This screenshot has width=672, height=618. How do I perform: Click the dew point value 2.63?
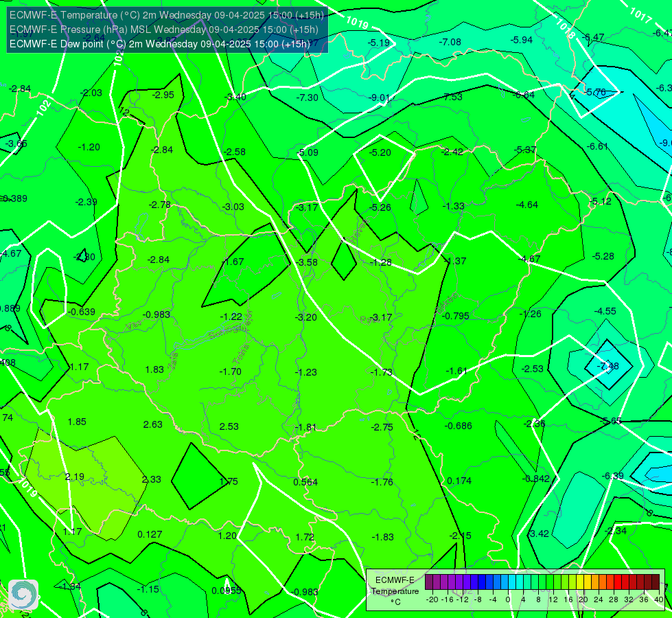point(152,424)
